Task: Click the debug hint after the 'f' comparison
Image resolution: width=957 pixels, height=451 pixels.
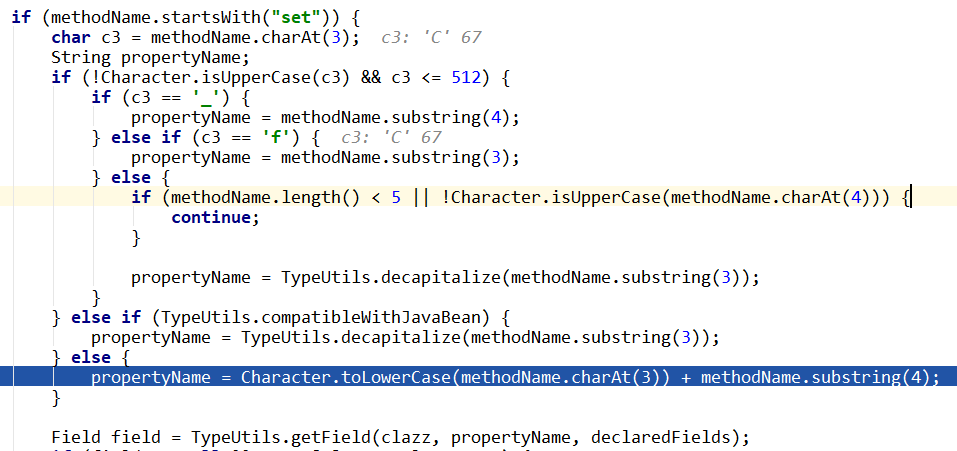Action: 390,137
